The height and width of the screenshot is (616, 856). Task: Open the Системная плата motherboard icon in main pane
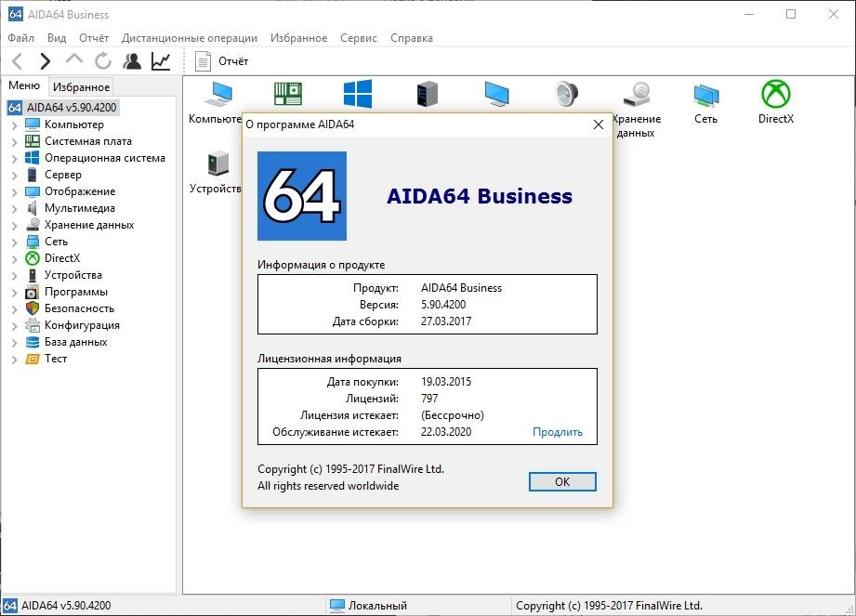pyautogui.click(x=288, y=94)
